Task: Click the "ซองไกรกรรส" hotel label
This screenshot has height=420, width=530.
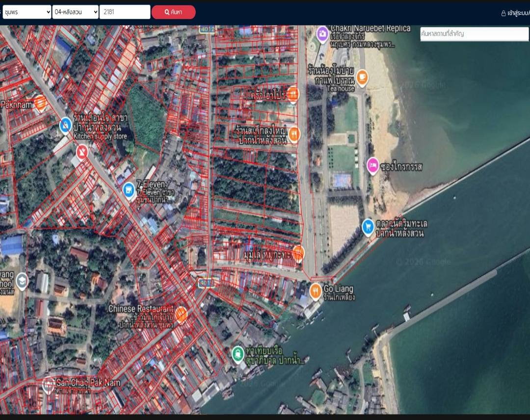Action: (x=401, y=167)
